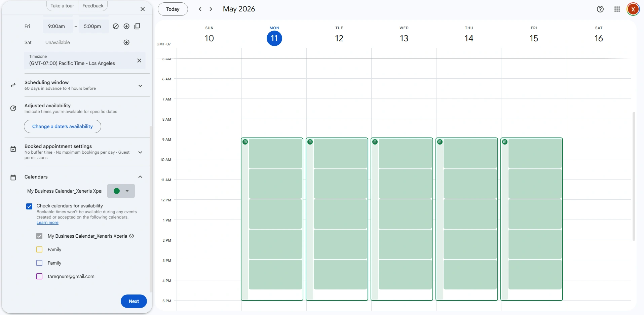Click the Scheduling window arrows icon
Viewport: 644px width, 315px height.
pos(13,85)
